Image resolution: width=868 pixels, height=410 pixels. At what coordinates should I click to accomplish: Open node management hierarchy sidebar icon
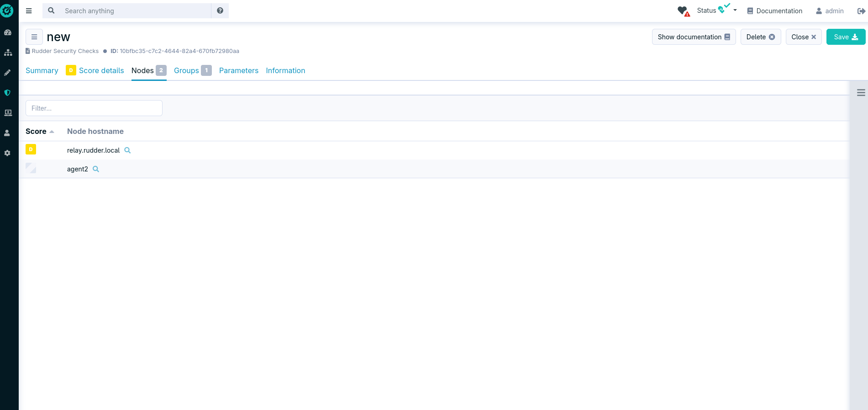pyautogui.click(x=8, y=53)
